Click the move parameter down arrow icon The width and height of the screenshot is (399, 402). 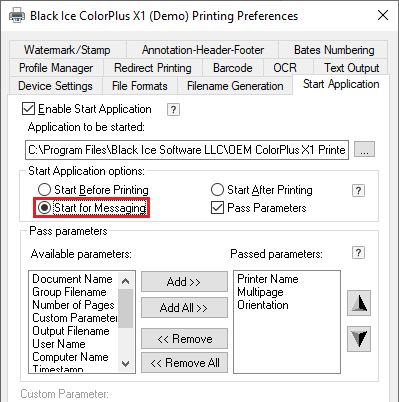[x=359, y=339]
